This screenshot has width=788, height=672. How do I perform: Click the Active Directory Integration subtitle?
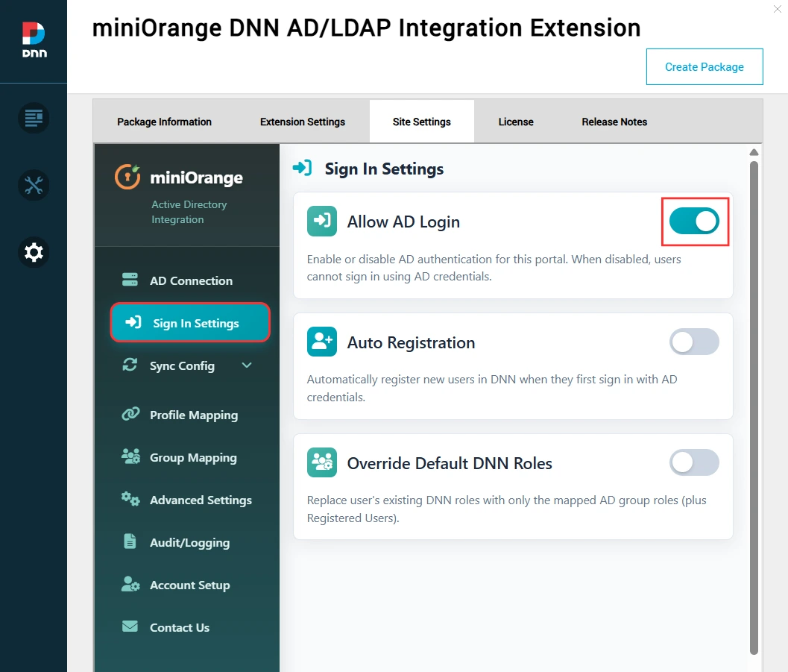point(189,212)
